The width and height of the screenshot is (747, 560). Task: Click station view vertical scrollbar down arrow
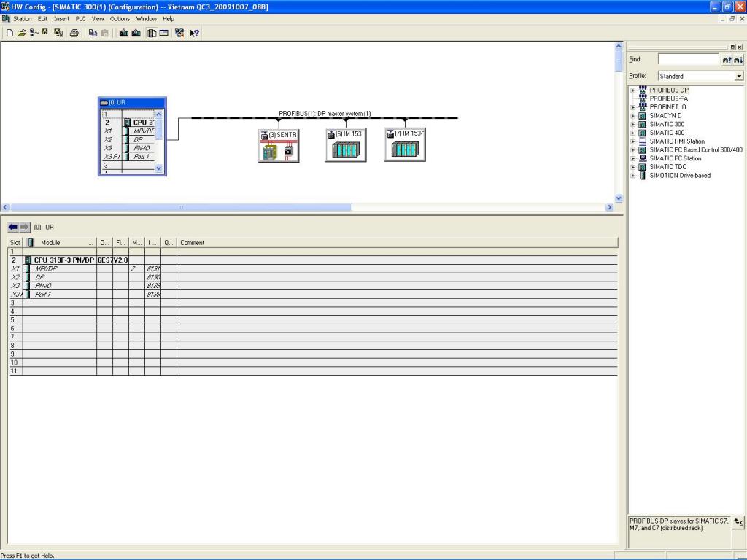pos(619,198)
